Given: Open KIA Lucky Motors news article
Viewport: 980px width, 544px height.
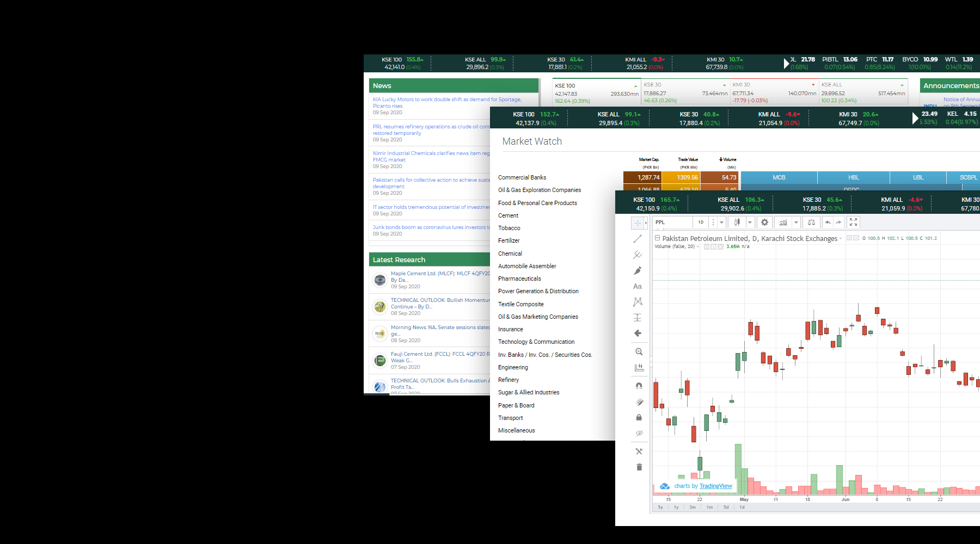Looking at the screenshot, I should [447, 103].
